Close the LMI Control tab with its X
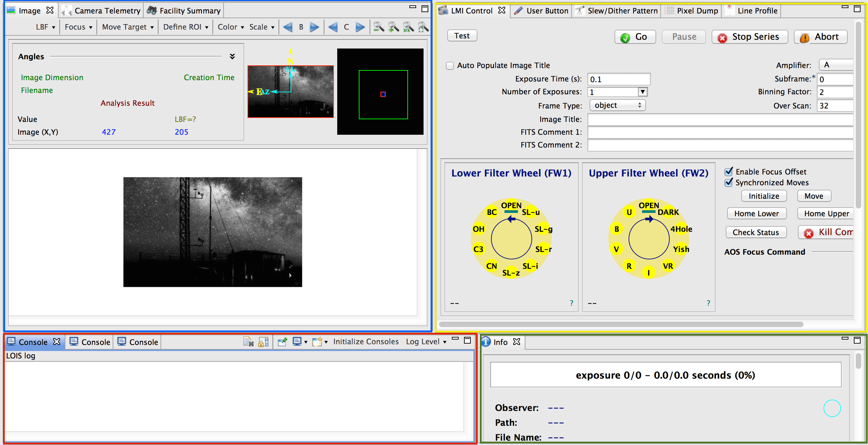This screenshot has width=868, height=445. click(502, 10)
